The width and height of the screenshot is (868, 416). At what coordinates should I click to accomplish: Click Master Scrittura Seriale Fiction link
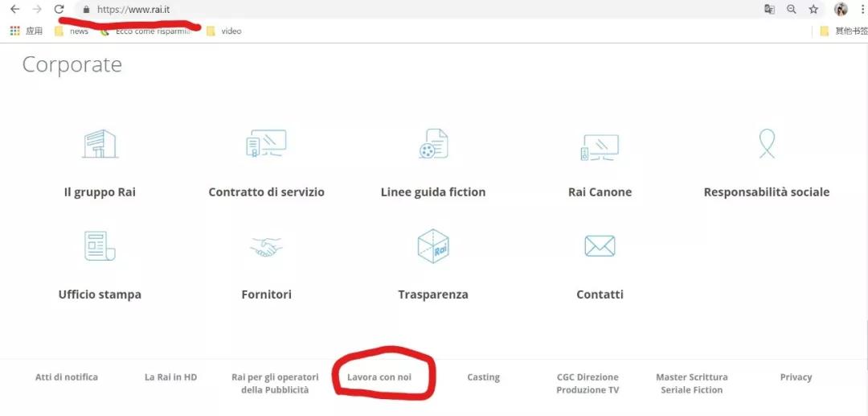(692, 383)
